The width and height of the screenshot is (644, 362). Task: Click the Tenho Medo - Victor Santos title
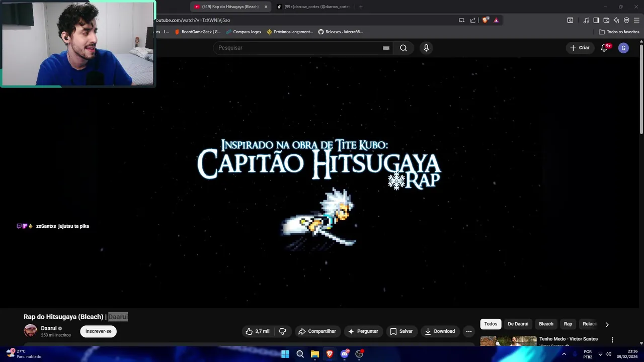tap(569, 339)
